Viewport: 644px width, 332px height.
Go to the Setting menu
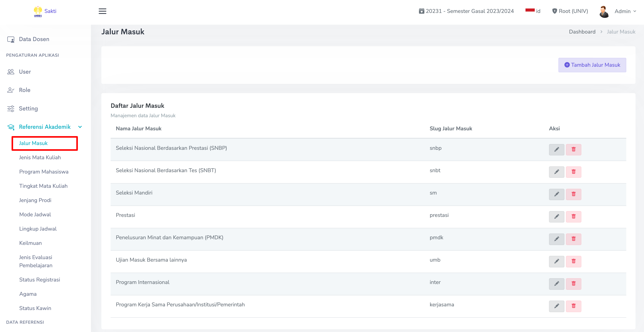[x=28, y=108]
